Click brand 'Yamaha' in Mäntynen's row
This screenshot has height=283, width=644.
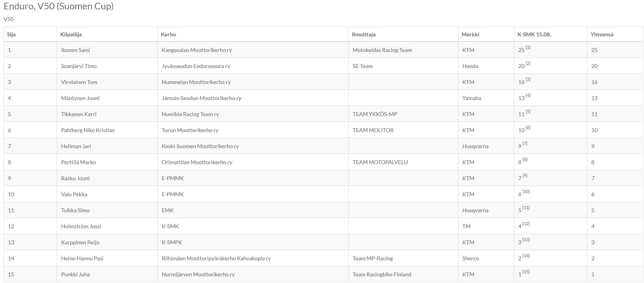pos(471,98)
